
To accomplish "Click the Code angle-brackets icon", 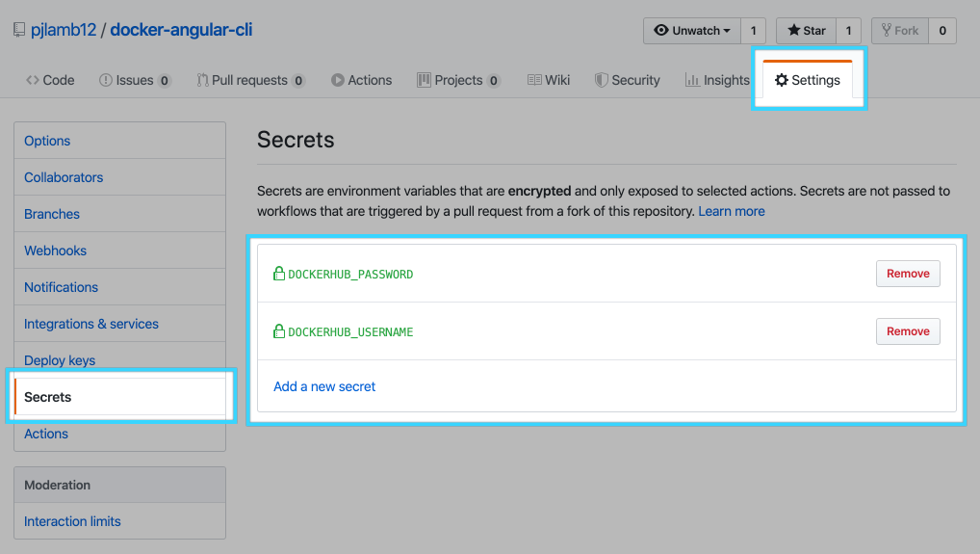I will click(33, 80).
